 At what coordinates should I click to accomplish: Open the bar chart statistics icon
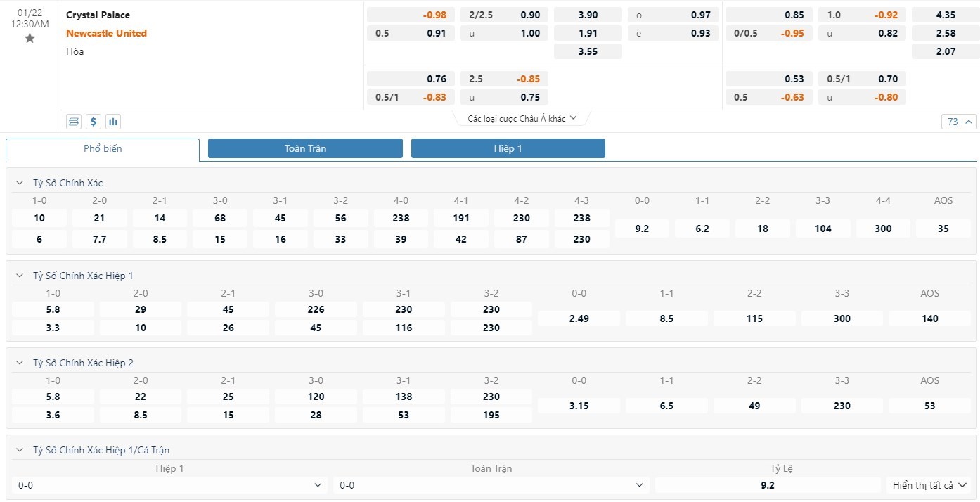coord(113,122)
